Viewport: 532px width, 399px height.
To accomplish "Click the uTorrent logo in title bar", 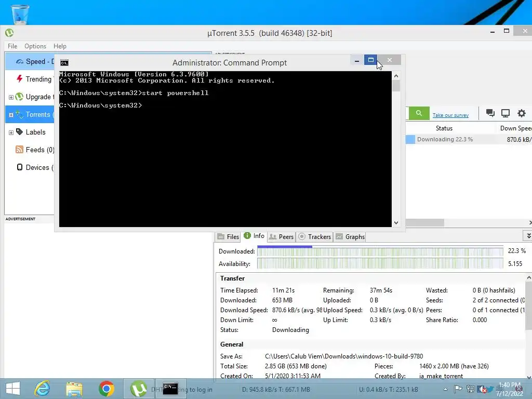I will 9,33.
